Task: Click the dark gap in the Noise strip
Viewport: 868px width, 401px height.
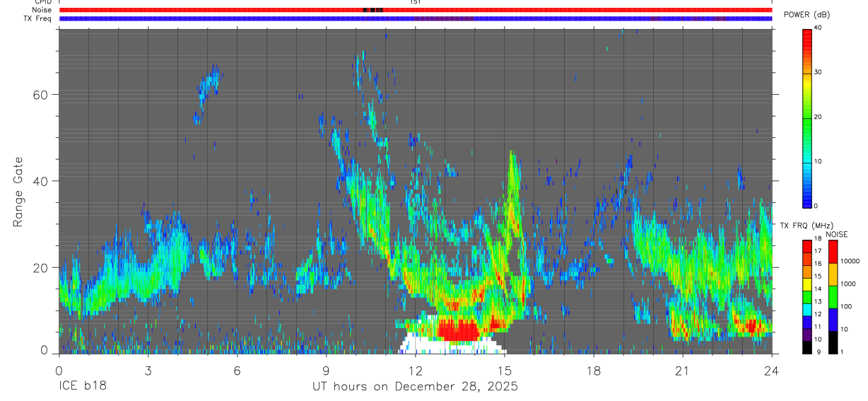Action: [373, 10]
